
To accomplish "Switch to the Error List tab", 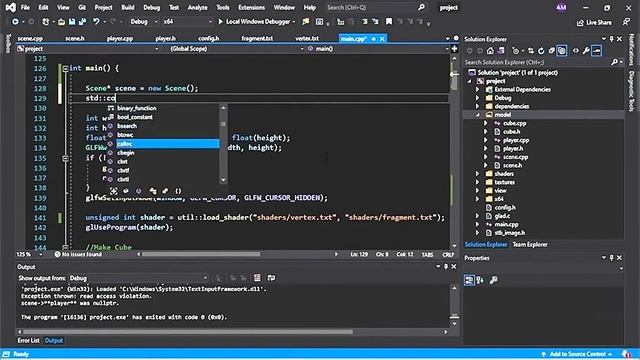I will [x=28, y=340].
